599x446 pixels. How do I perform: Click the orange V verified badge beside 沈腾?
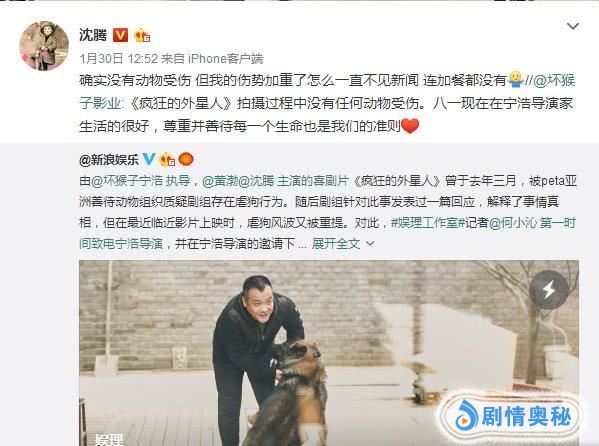[120, 35]
